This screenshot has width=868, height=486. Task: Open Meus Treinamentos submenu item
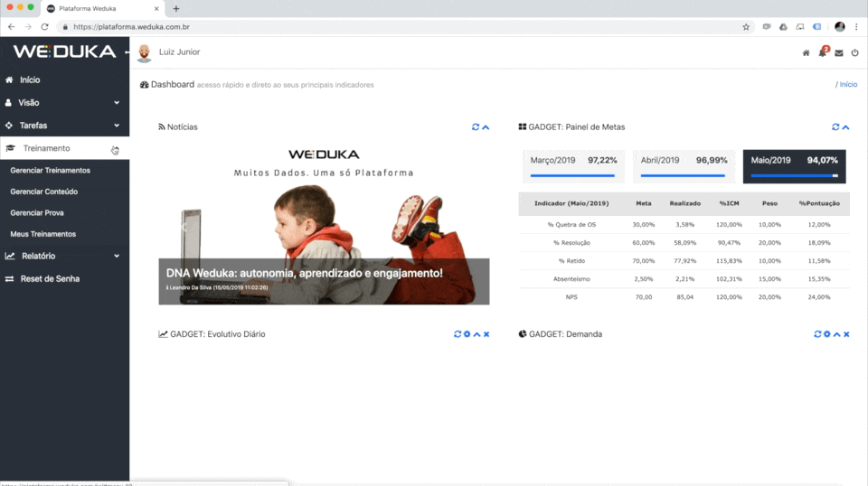pos(42,234)
